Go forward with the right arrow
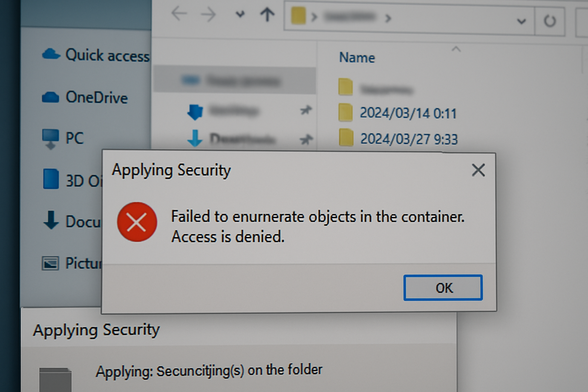Image resolution: width=588 pixels, height=392 pixels. pos(209,15)
